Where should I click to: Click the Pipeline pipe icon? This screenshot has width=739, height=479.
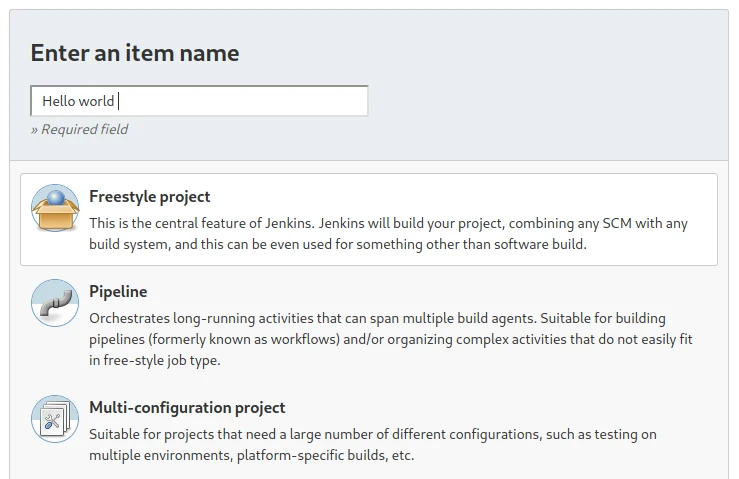(54, 303)
